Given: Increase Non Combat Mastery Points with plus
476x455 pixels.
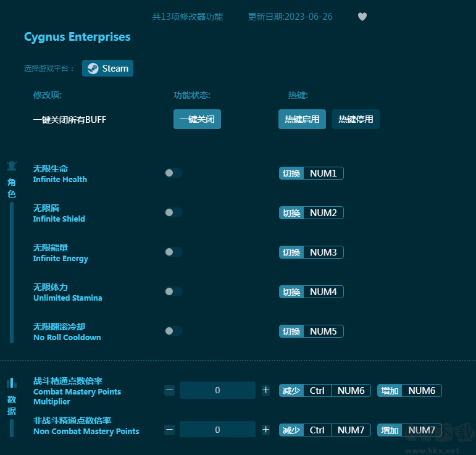Looking at the screenshot, I should click(x=265, y=430).
